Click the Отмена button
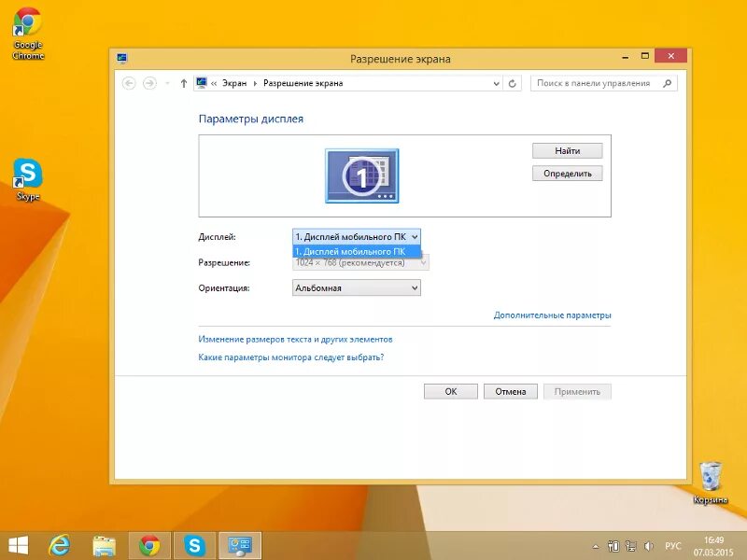Image resolution: width=747 pixels, height=560 pixels. [510, 391]
